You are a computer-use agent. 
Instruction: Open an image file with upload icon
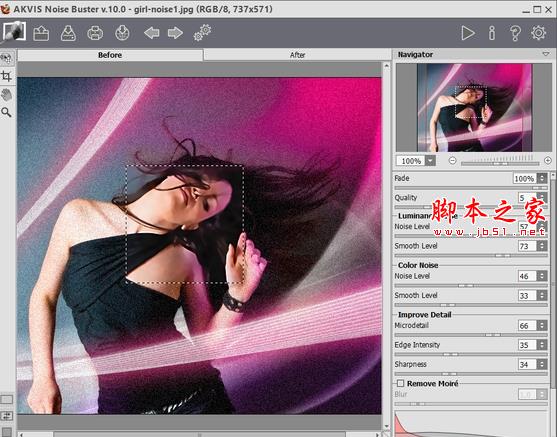(41, 34)
